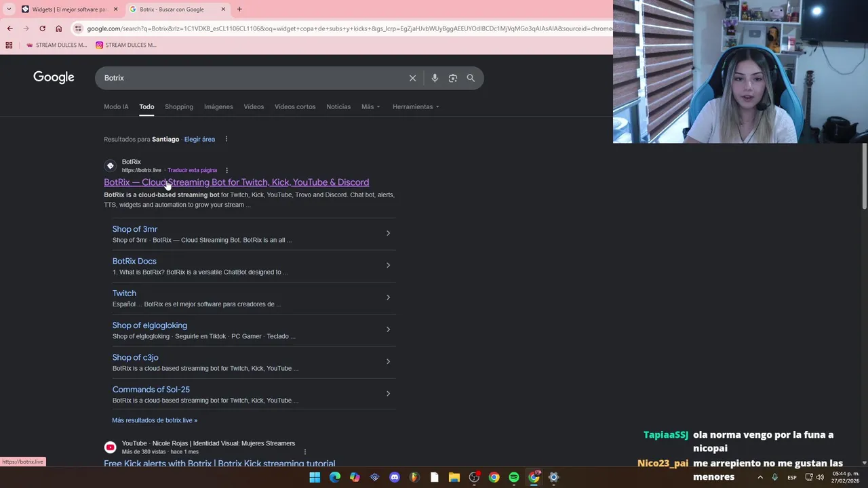Screen dimensions: 868x488
Task: Go back with the browser back arrow
Action: click(9, 28)
